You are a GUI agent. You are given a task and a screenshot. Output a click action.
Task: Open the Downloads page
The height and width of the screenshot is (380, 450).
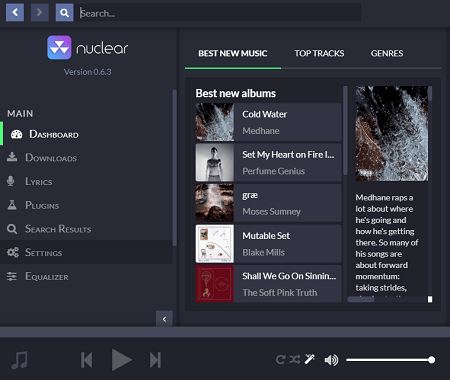click(87, 158)
